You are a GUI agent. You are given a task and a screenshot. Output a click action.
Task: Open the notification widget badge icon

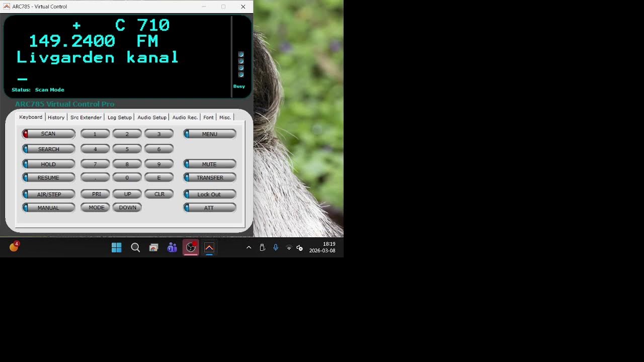tap(14, 247)
